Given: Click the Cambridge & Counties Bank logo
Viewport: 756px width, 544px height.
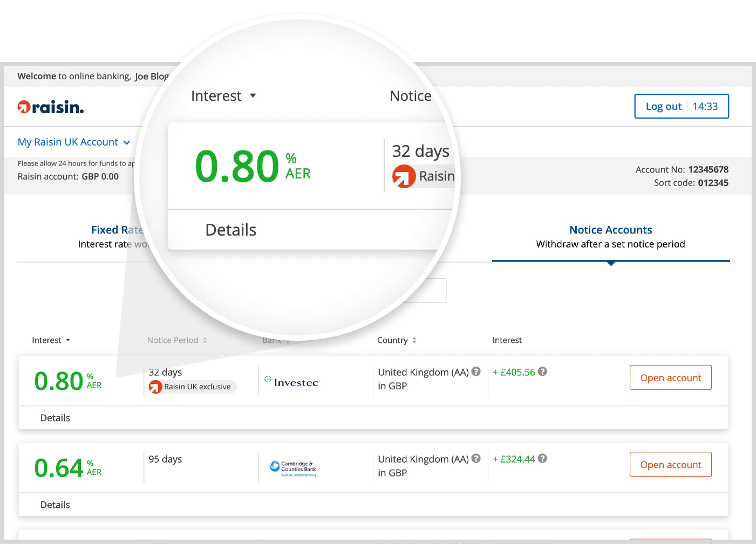Looking at the screenshot, I should pos(293,468).
